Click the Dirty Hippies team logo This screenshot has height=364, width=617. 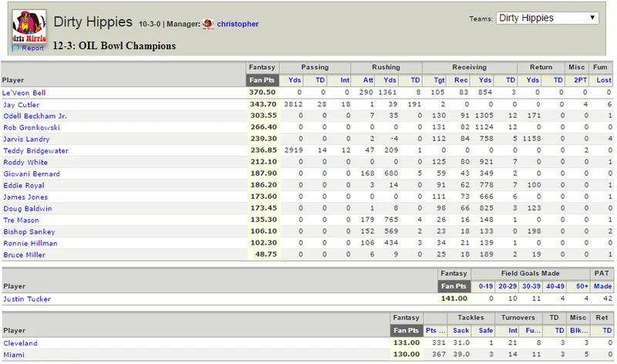[x=29, y=26]
